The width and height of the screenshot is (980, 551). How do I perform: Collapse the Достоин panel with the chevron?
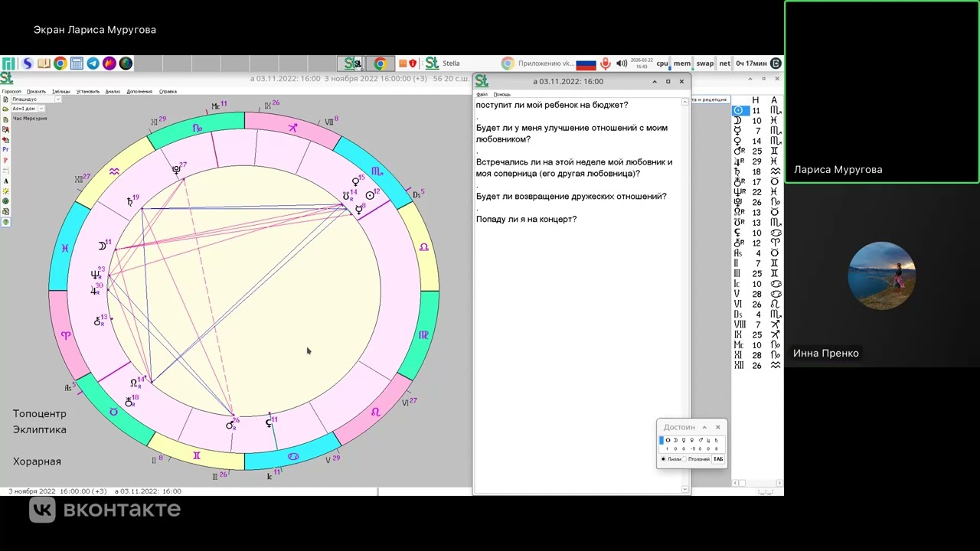point(704,427)
